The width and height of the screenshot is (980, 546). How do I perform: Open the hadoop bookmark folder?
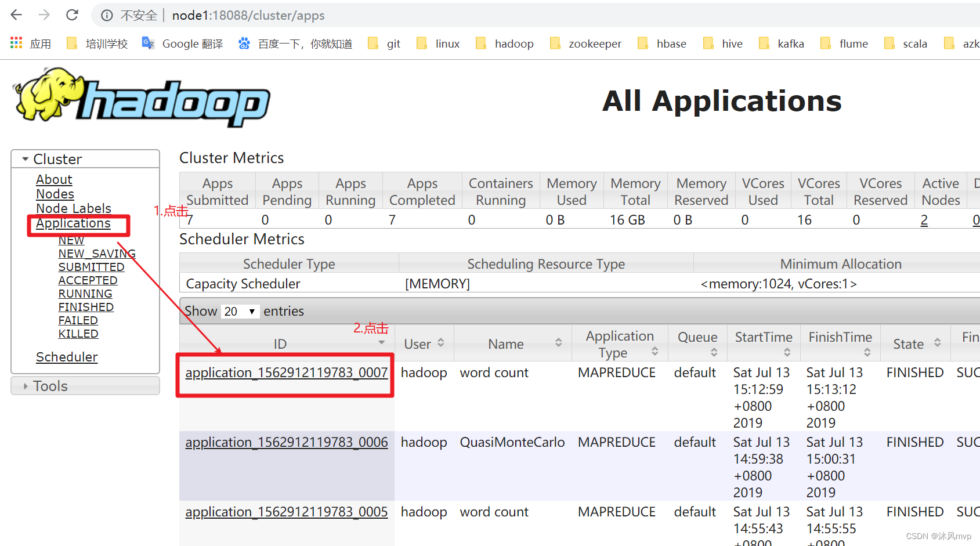coord(504,44)
